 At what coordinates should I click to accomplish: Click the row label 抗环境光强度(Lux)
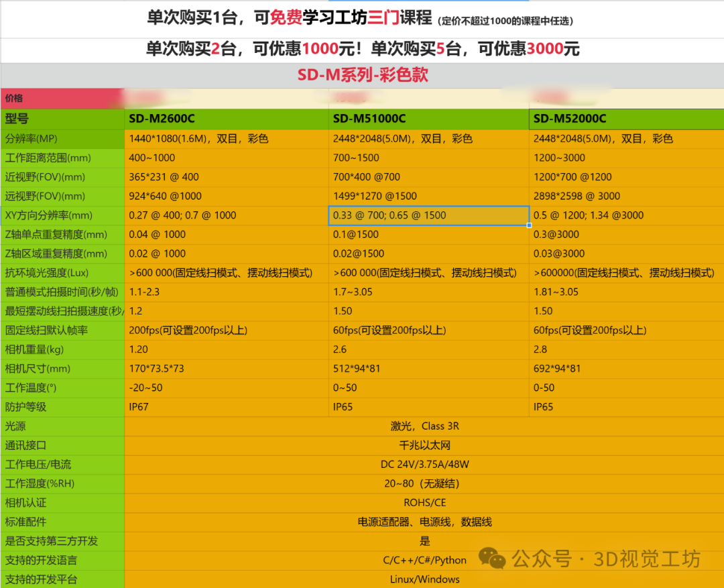62,273
